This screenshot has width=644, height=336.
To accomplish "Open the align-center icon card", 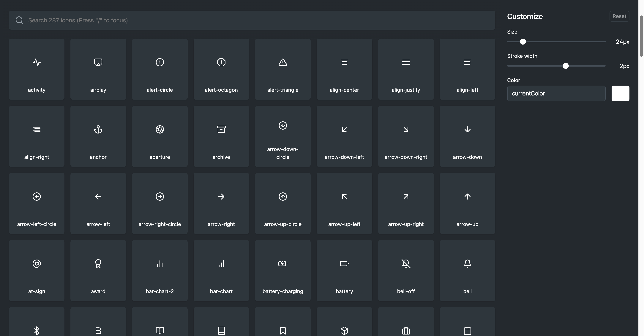I will coord(344,69).
